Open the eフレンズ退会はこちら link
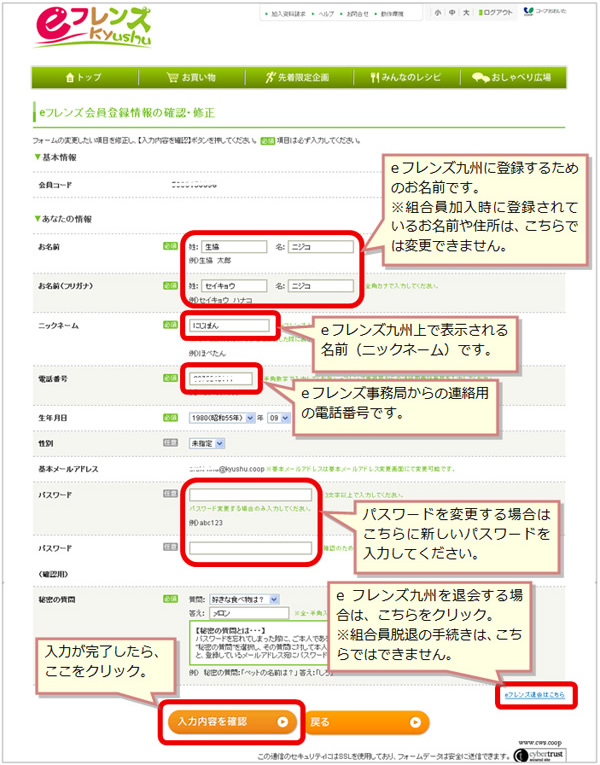This screenshot has width=600, height=765. [x=535, y=695]
